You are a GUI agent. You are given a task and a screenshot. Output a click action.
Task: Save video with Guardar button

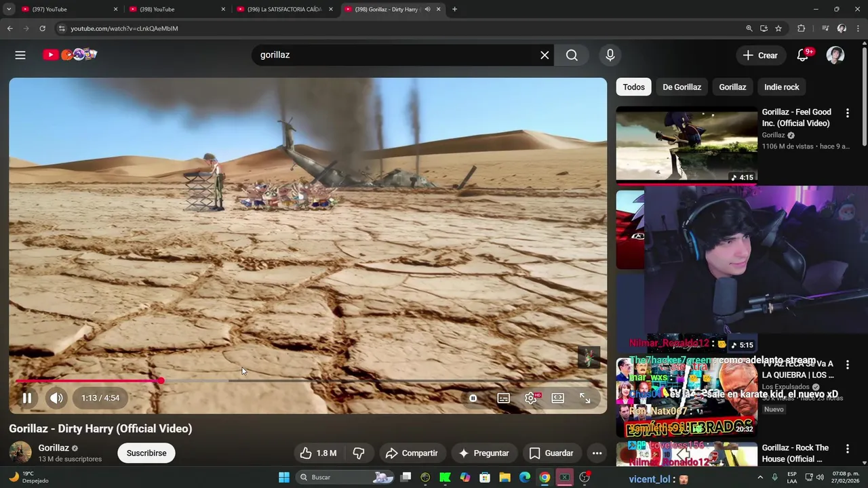pos(551,453)
